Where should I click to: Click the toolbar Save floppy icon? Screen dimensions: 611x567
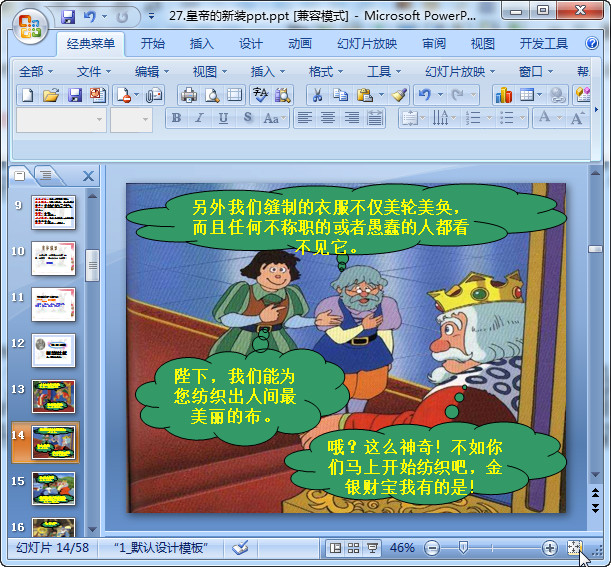tap(74, 95)
